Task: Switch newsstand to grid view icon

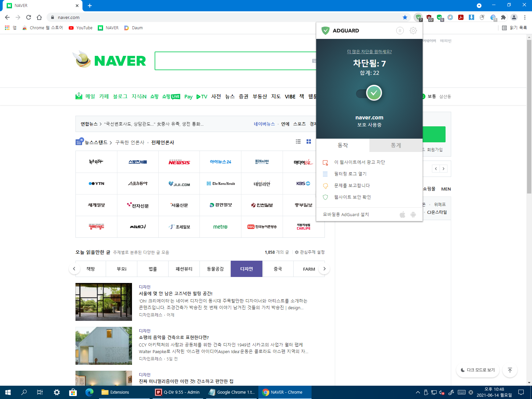Action: click(309, 142)
